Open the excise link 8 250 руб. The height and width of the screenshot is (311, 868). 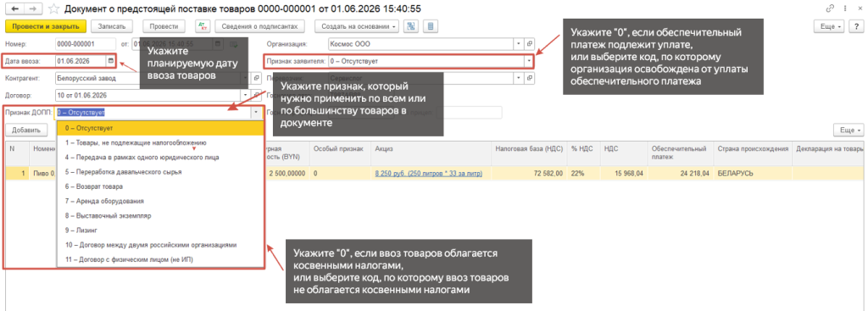(x=428, y=173)
